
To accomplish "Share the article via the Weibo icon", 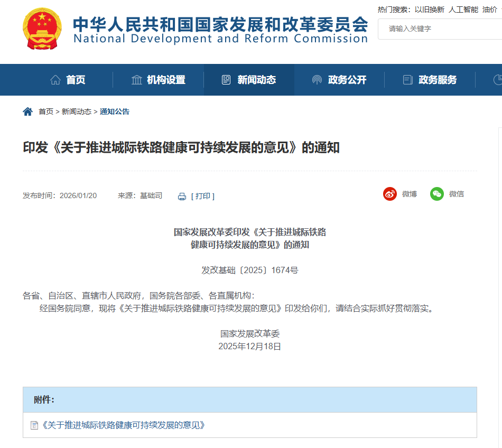I will tap(389, 194).
